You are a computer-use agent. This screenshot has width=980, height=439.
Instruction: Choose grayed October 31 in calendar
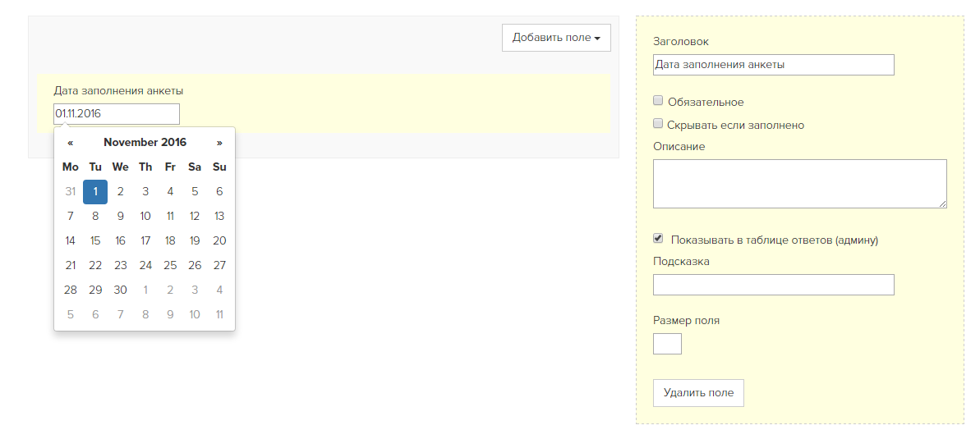pos(70,192)
